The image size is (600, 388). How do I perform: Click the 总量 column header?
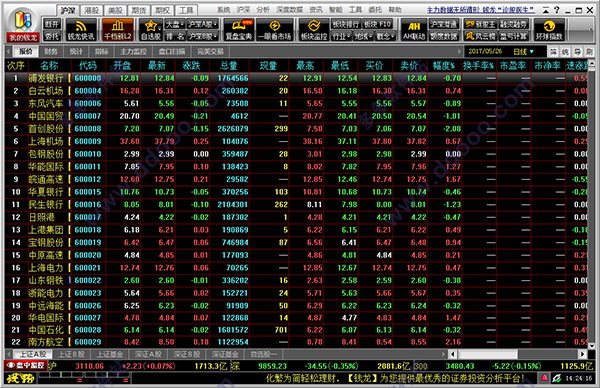(x=229, y=66)
